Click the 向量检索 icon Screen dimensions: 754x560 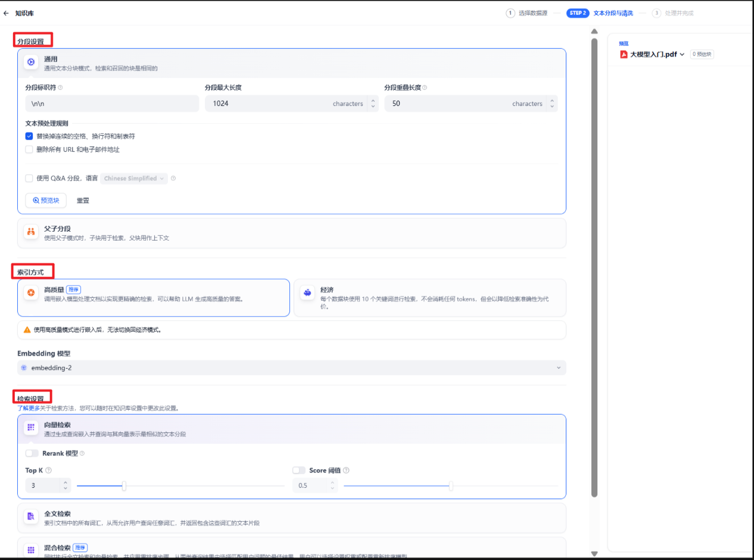[x=31, y=428]
